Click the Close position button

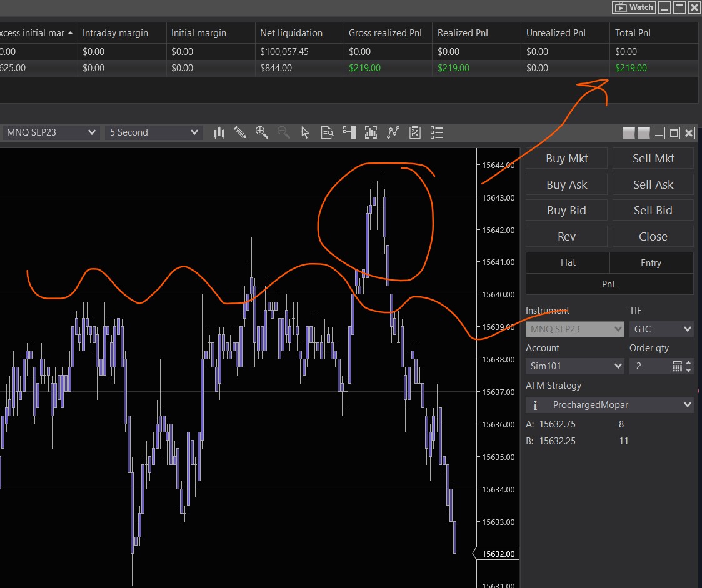tap(653, 236)
